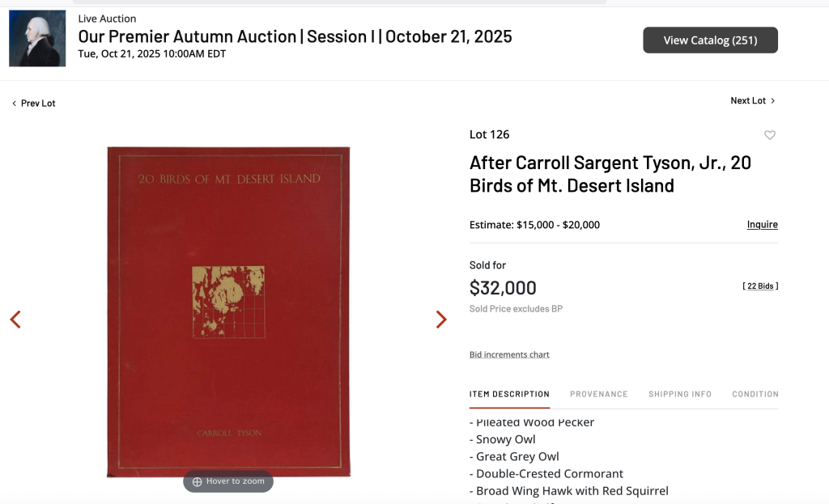Click the gold island map emblem
The width and height of the screenshot is (829, 504).
(228, 302)
